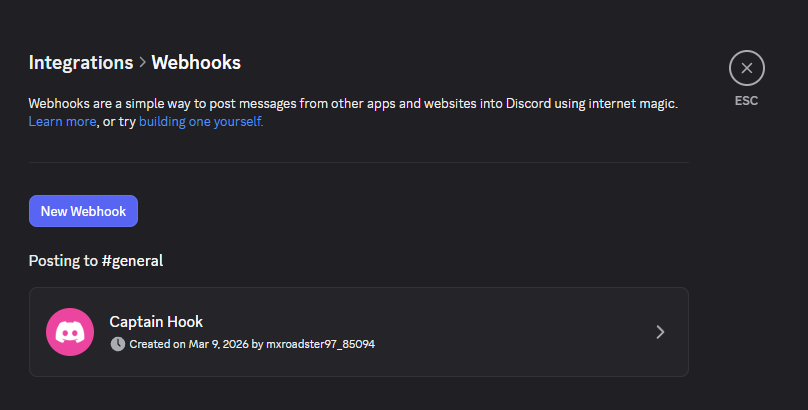Close settings with the X icon
The width and height of the screenshot is (808, 410).
pos(747,68)
